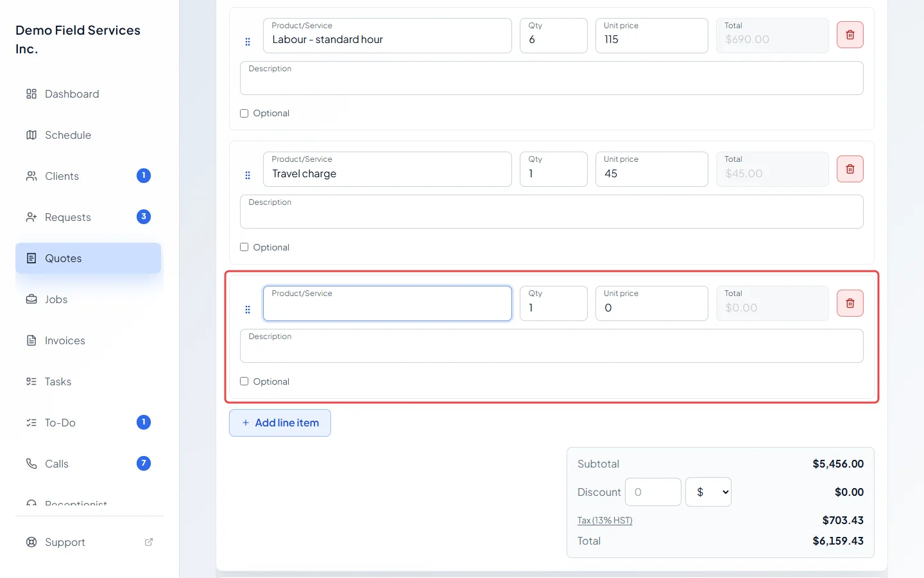The height and width of the screenshot is (578, 924).
Task: Edit Product/Service field reading Travel charge
Action: [x=388, y=169]
